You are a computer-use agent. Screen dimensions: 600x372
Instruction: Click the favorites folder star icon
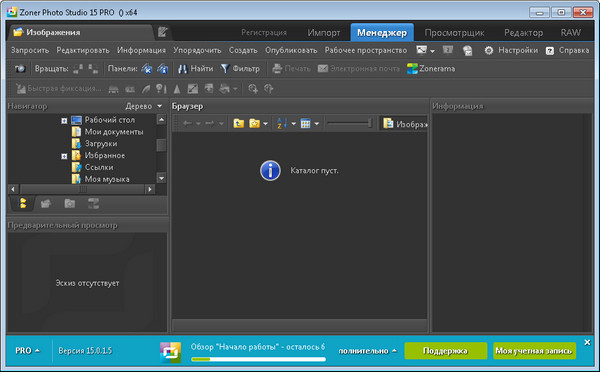click(x=254, y=124)
